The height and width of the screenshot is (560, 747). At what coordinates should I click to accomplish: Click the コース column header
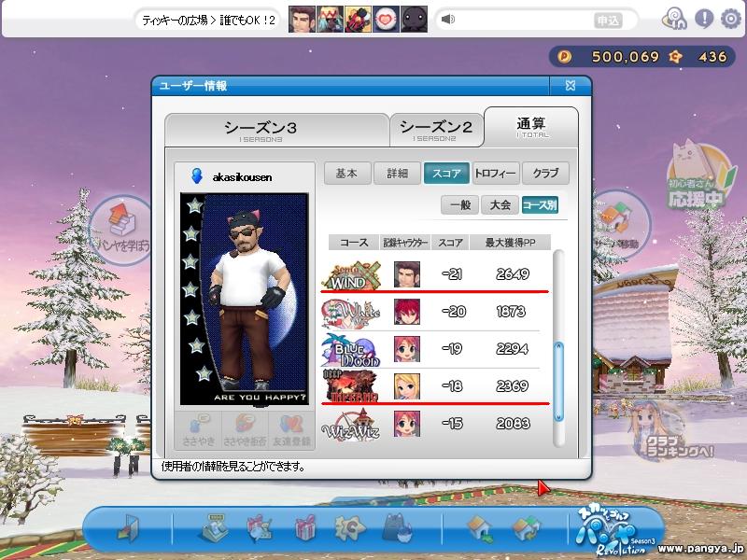click(x=354, y=243)
